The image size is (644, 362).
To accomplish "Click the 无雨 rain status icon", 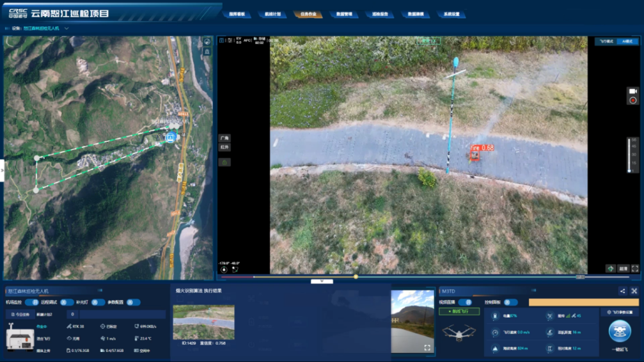I will 68,338.
